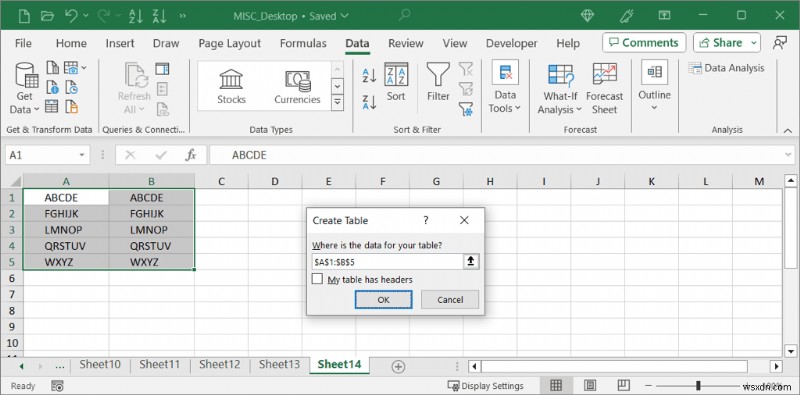
Task: Open the Share dropdown arrow
Action: (x=754, y=43)
